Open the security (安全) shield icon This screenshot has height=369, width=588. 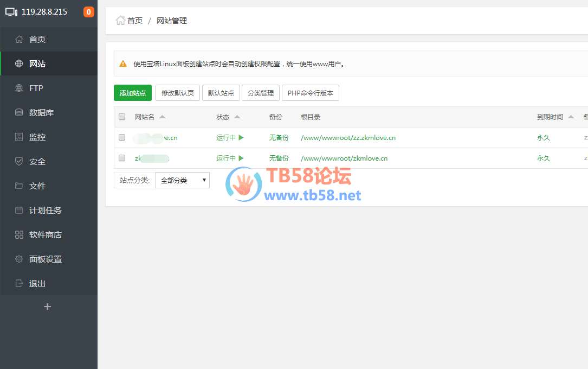(x=20, y=161)
